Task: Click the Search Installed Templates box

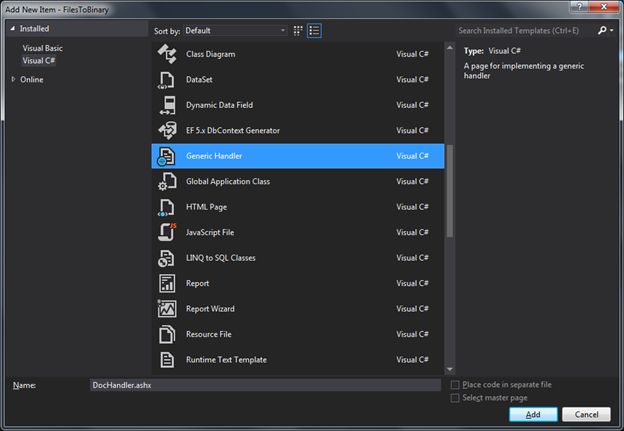Action: (x=525, y=31)
